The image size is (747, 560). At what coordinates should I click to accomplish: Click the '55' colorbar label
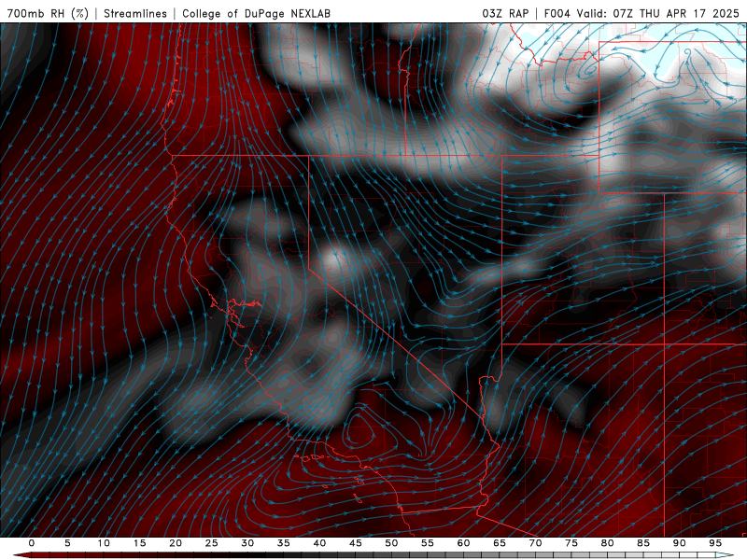[x=428, y=543]
